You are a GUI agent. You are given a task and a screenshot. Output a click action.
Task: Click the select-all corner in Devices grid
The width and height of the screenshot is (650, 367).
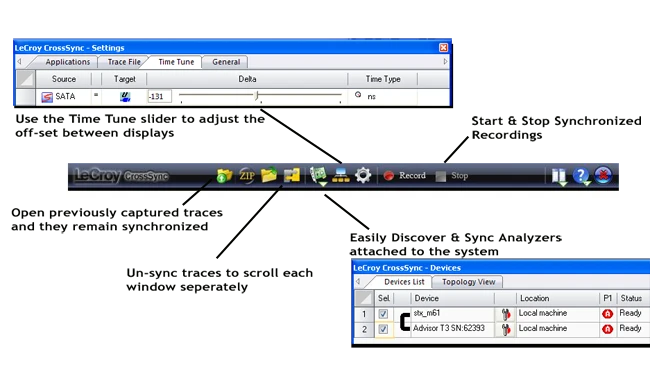[364, 298]
